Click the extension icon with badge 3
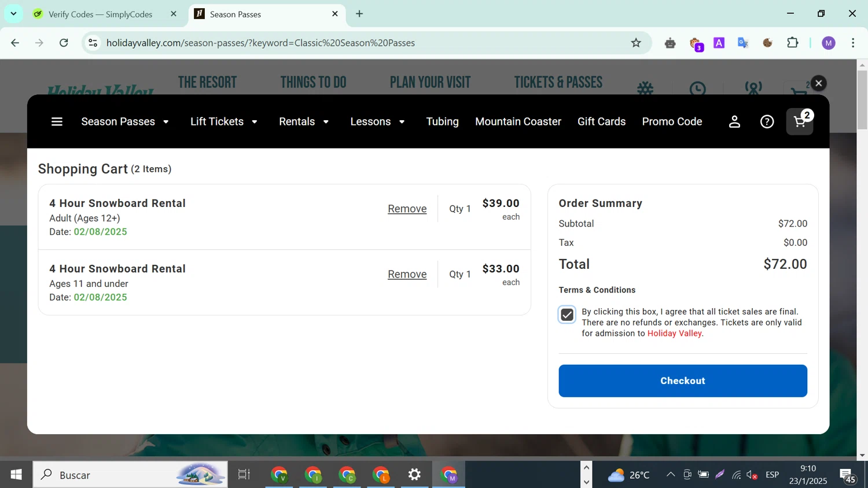 [x=696, y=44]
